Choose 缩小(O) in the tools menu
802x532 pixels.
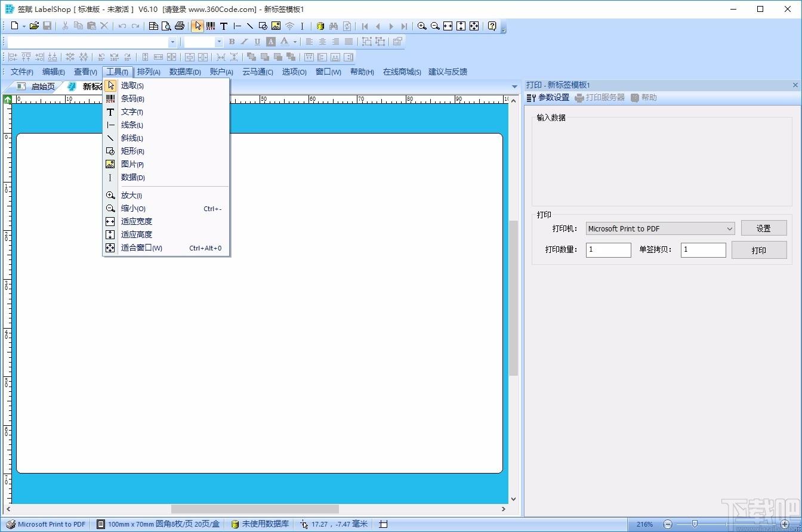pos(166,209)
